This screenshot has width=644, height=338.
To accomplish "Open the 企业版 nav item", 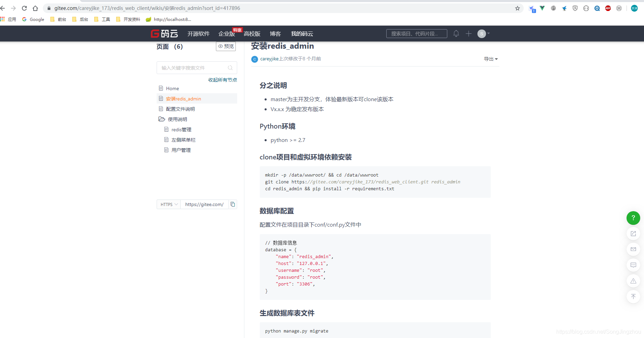I will (x=227, y=34).
